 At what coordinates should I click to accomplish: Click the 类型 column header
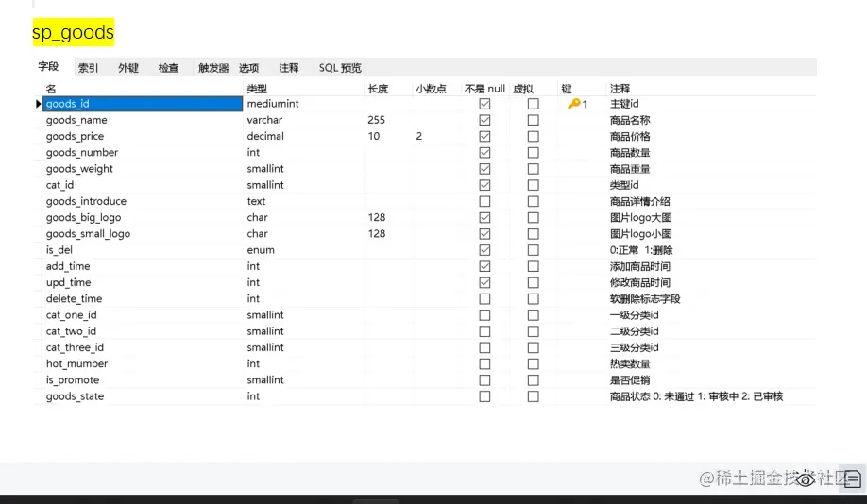click(x=257, y=89)
